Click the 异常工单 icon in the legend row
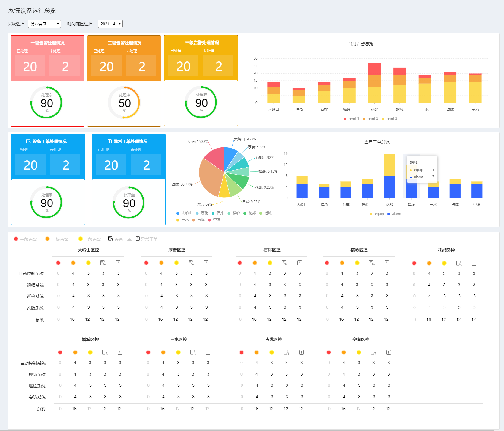The height and width of the screenshot is (431, 504). [x=138, y=239]
